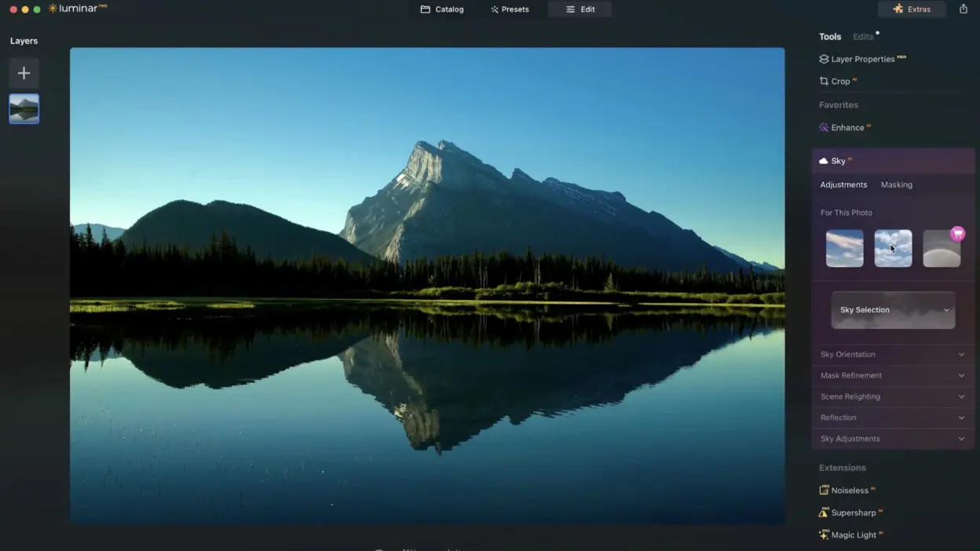Open the Crop tool
Screen dimensions: 980x551
838,81
